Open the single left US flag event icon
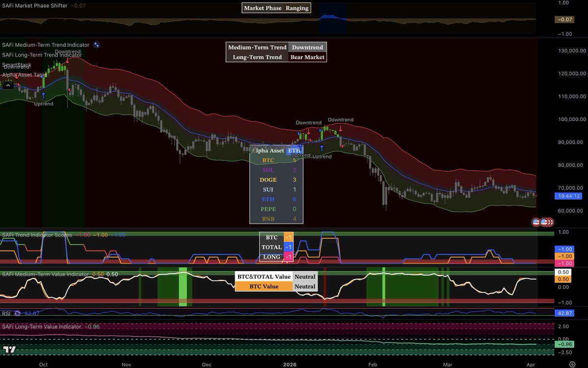Screen dimensions: 588x368 pos(536,222)
